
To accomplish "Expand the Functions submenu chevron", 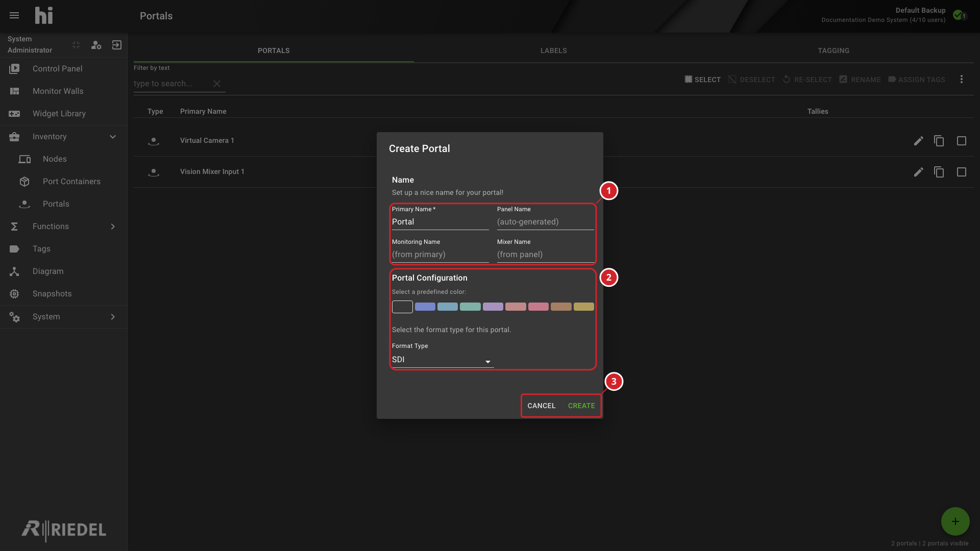I will (113, 227).
